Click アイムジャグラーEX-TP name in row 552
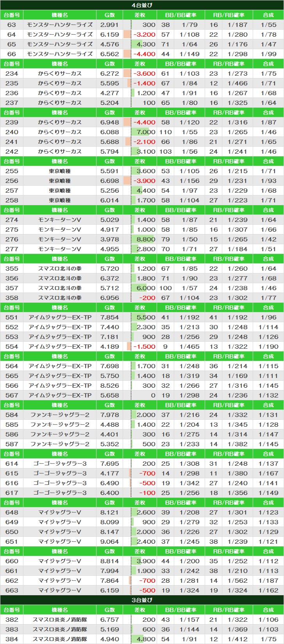 tap(60, 327)
